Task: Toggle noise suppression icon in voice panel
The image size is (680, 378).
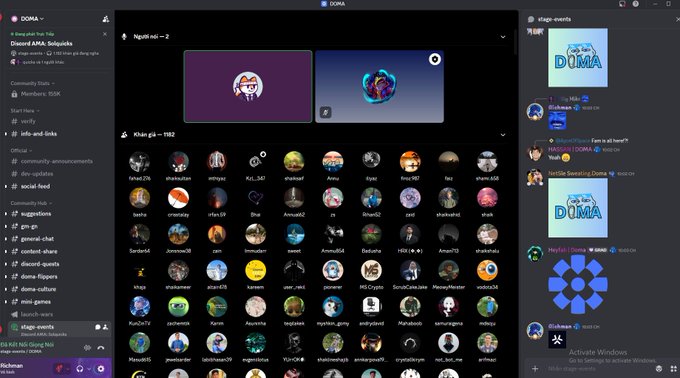Action: pos(88,348)
